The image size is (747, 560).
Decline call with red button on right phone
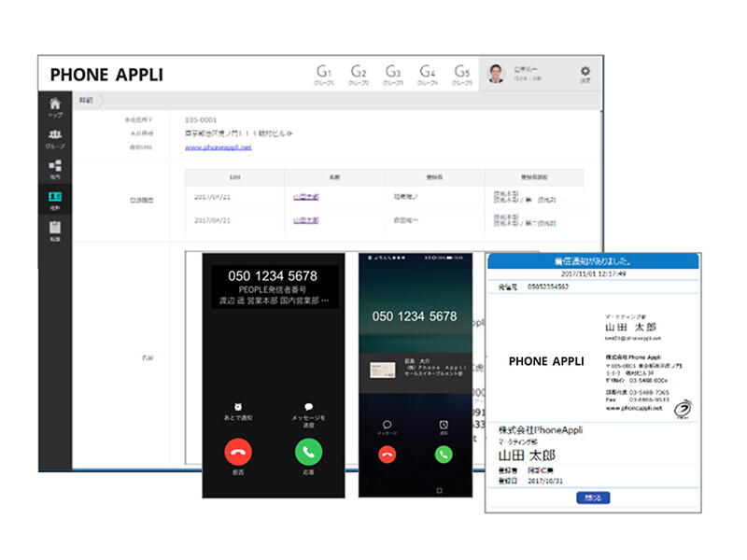(387, 455)
